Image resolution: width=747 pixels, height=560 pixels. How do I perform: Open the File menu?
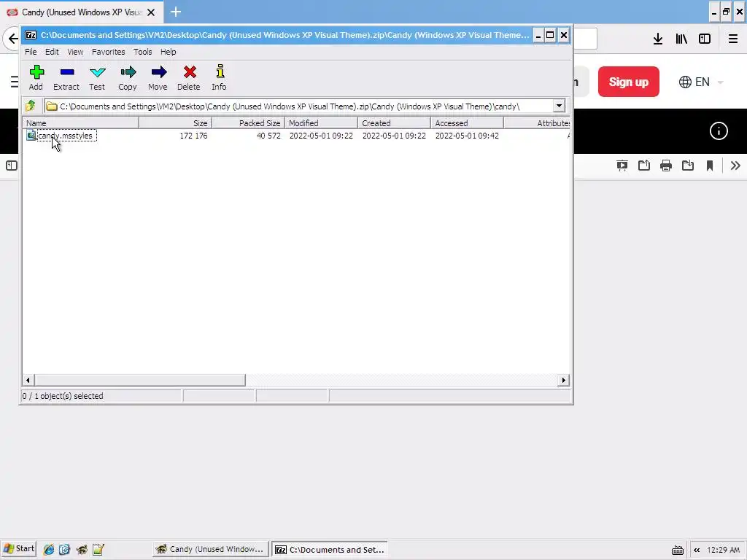click(x=31, y=52)
